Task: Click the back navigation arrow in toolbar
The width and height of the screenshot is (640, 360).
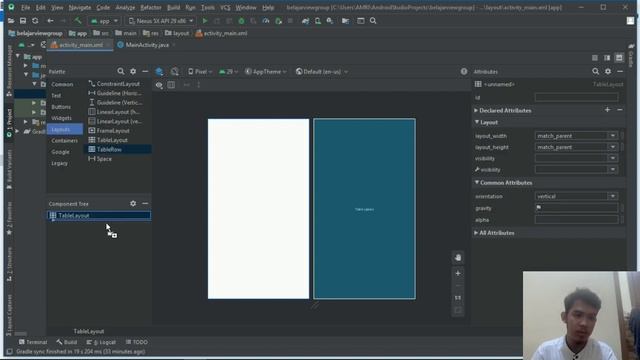Action: (50, 20)
